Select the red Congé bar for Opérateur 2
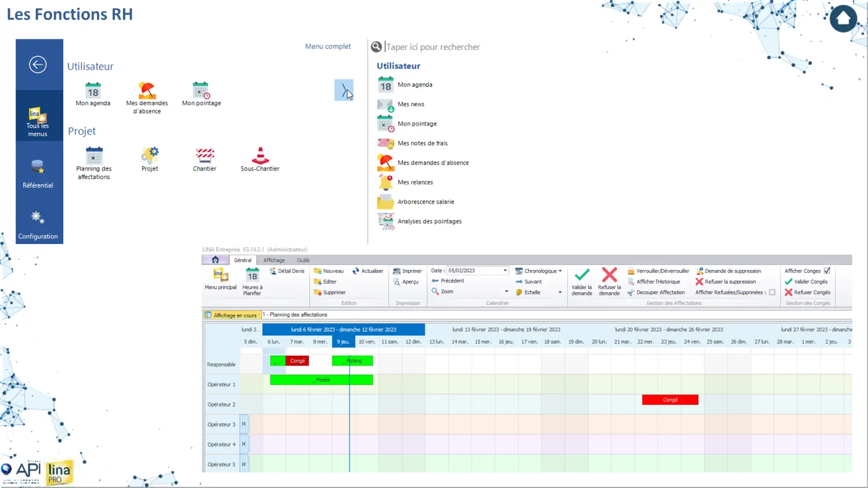The image size is (868, 488). point(670,400)
